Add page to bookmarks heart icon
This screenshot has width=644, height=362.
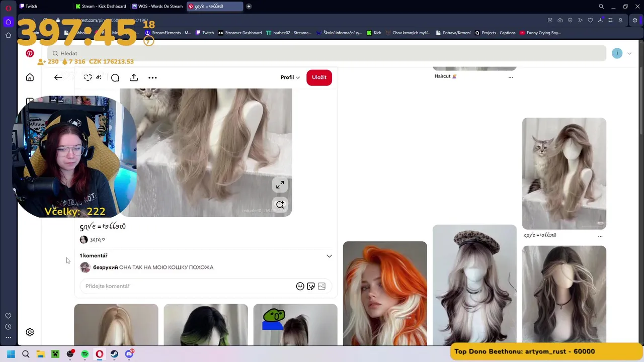tap(590, 20)
